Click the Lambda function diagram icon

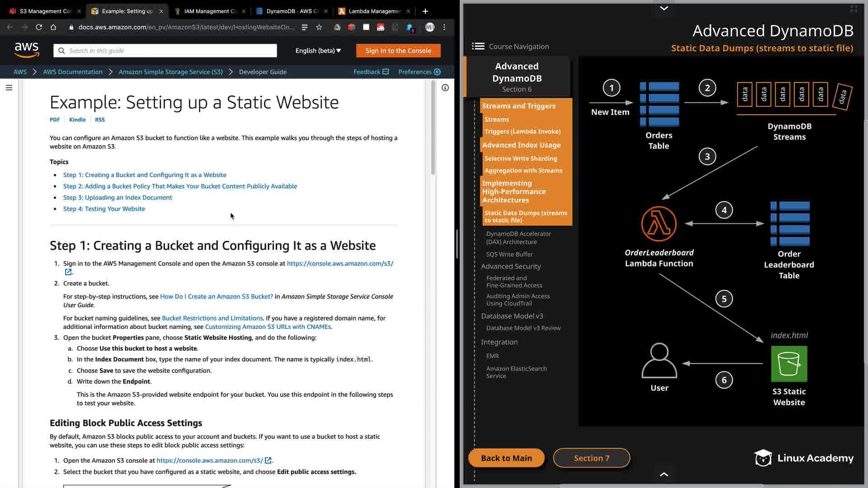click(659, 224)
